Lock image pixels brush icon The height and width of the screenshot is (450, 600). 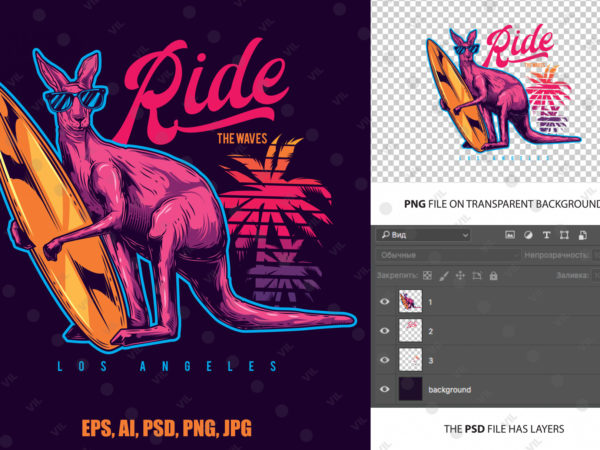point(444,276)
